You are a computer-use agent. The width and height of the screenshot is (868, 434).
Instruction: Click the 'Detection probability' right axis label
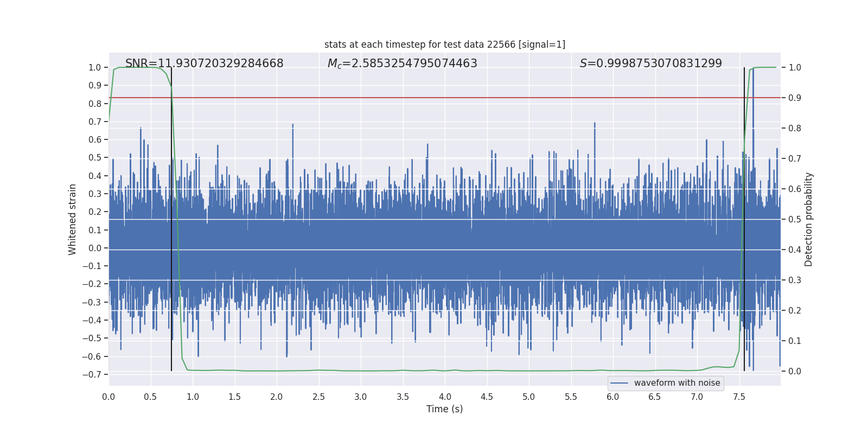(808, 219)
